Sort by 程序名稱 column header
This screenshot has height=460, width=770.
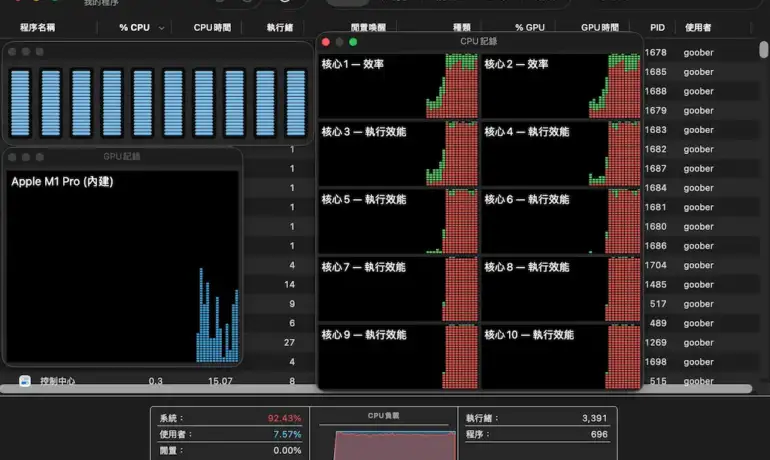click(x=37, y=27)
